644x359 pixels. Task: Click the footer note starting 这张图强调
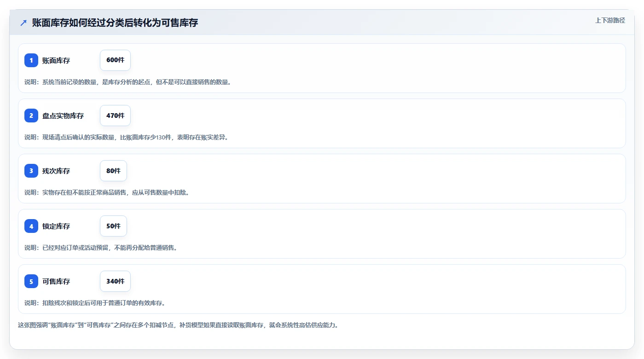178,325
